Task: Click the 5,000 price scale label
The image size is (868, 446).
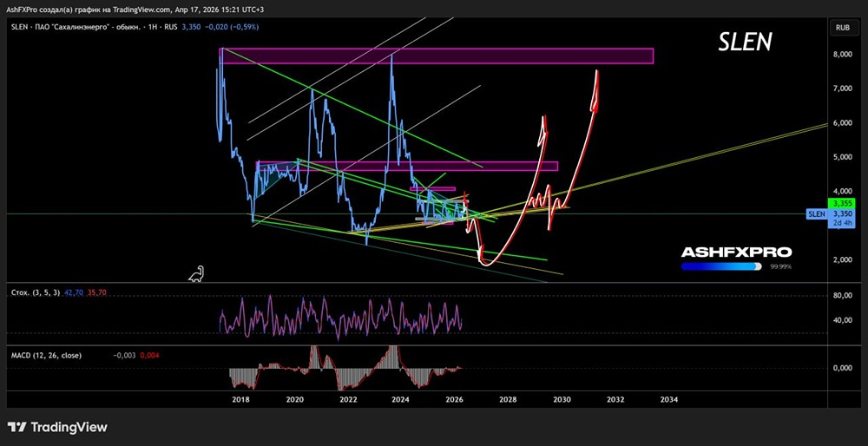Action: tap(843, 157)
